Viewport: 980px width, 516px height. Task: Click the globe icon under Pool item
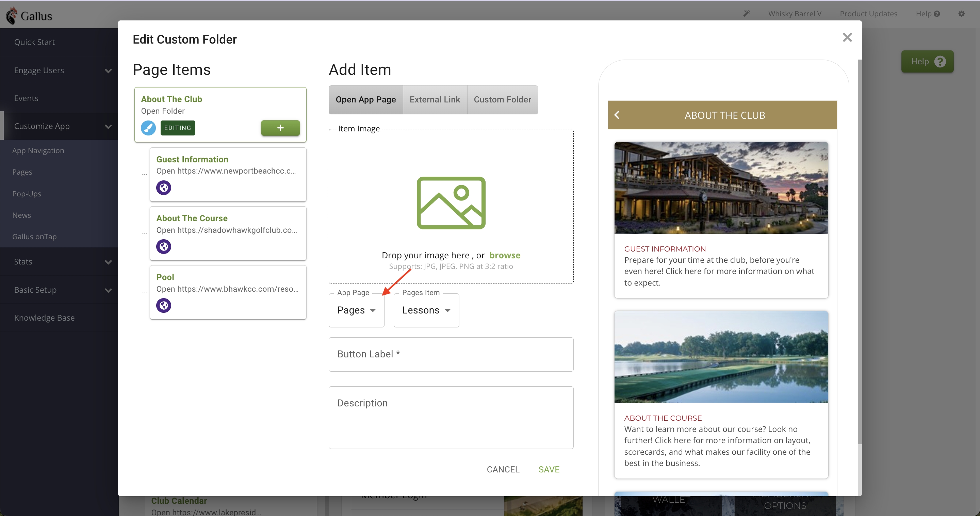pyautogui.click(x=164, y=306)
